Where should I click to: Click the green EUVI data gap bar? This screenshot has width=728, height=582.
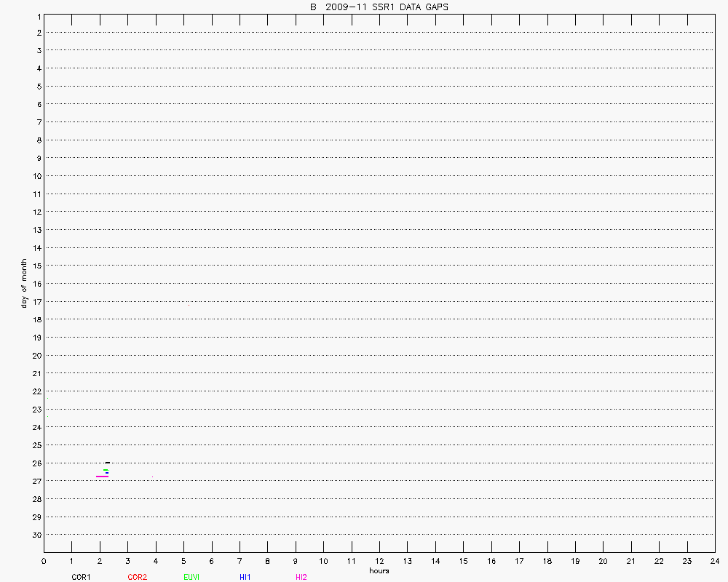click(106, 470)
